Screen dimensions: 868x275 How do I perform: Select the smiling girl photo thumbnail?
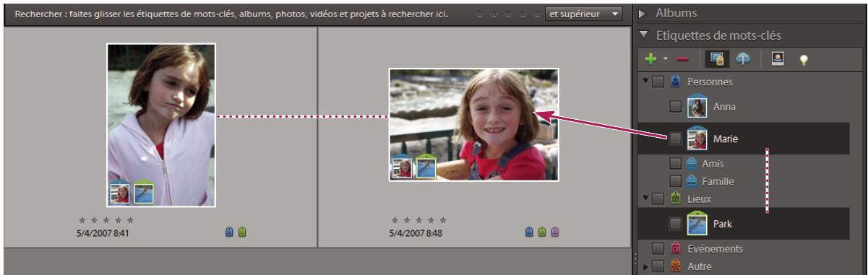pos(474,125)
